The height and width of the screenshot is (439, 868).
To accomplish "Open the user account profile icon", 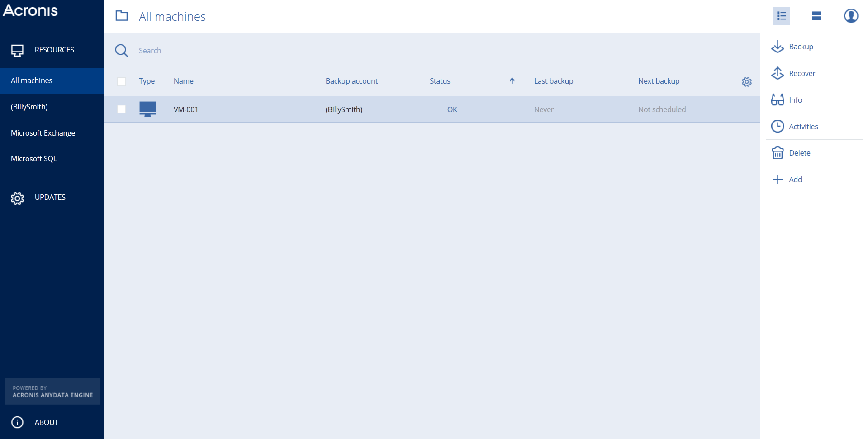I will (x=851, y=16).
